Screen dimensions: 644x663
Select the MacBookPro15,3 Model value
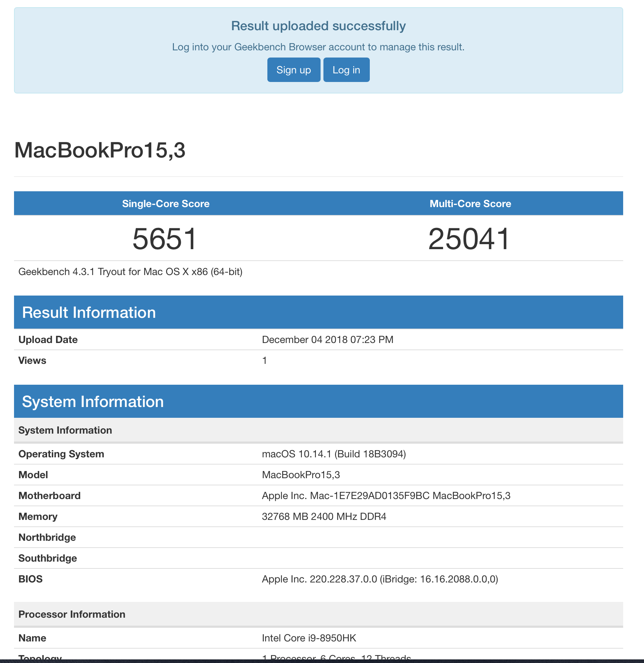coord(301,475)
